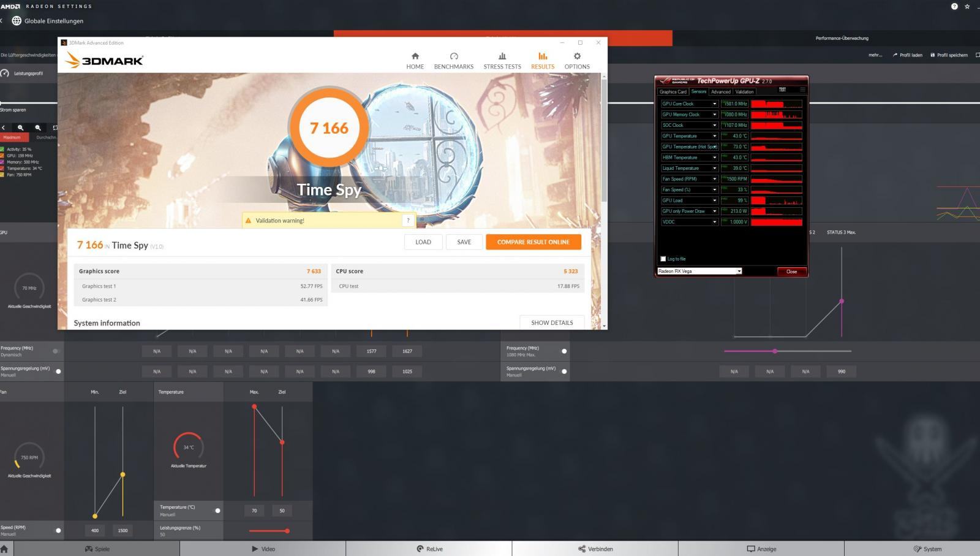Click the 3DMark logo
The width and height of the screenshot is (980, 556).
pyautogui.click(x=104, y=60)
